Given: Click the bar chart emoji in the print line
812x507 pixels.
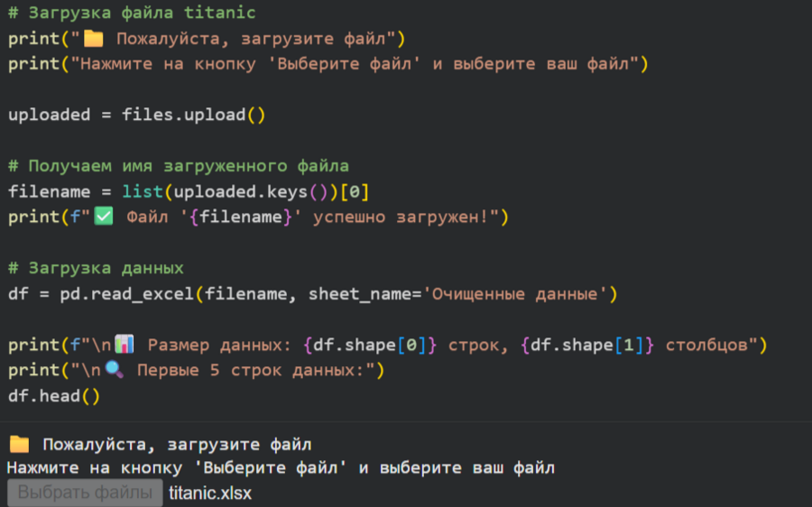Looking at the screenshot, I should point(125,344).
